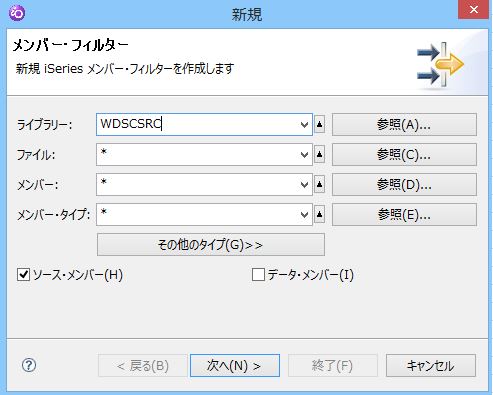Click the small triangle button beside メンバー・タイプ field

point(319,214)
